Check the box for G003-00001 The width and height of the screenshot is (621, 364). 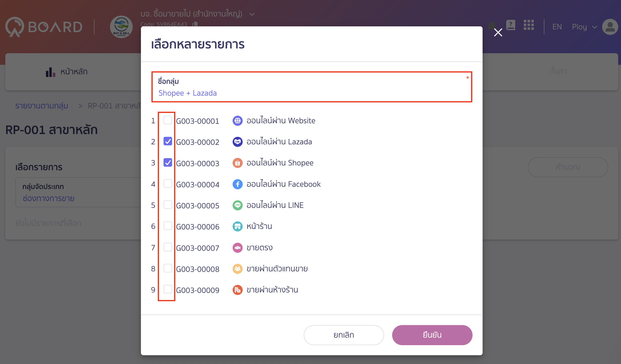click(x=167, y=120)
